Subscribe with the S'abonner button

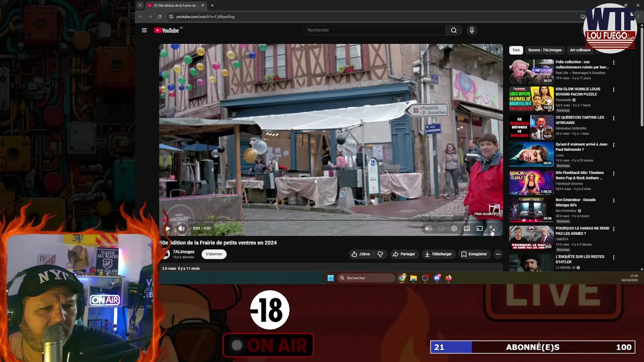[x=214, y=254]
